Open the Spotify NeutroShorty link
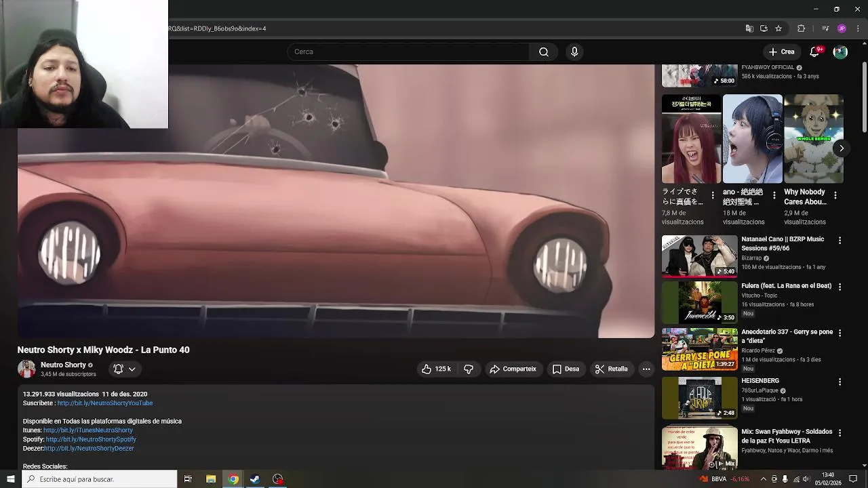This screenshot has width=868, height=488. point(91,439)
